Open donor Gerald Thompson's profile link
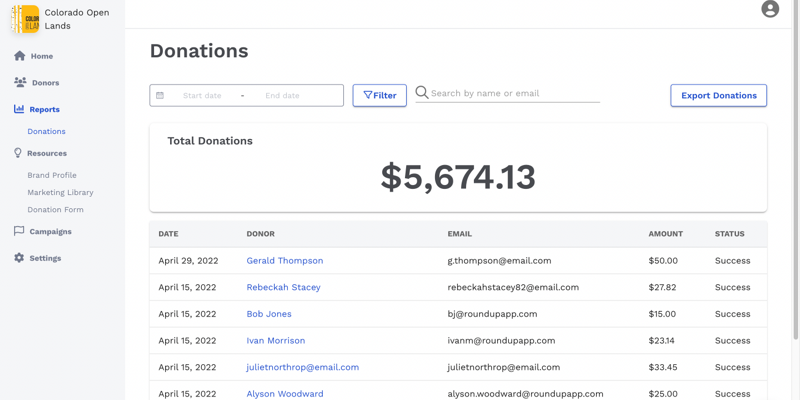This screenshot has width=800, height=400. click(285, 261)
